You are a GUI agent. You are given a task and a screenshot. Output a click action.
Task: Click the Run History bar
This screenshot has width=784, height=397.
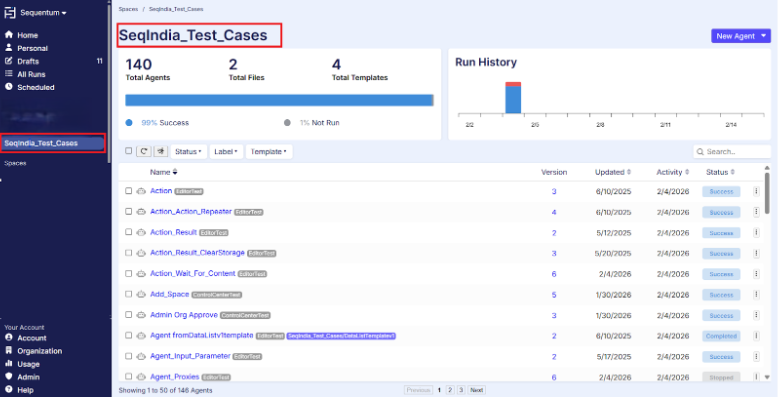click(x=513, y=98)
